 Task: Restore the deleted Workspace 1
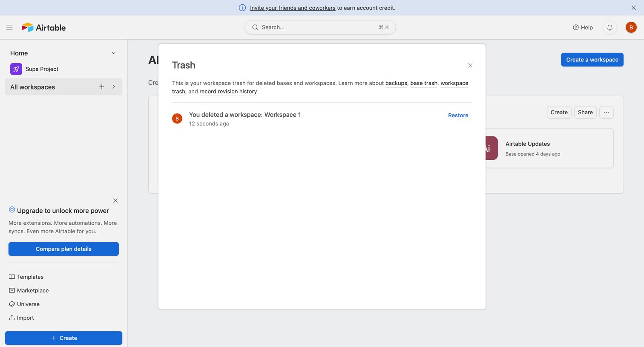click(x=458, y=115)
